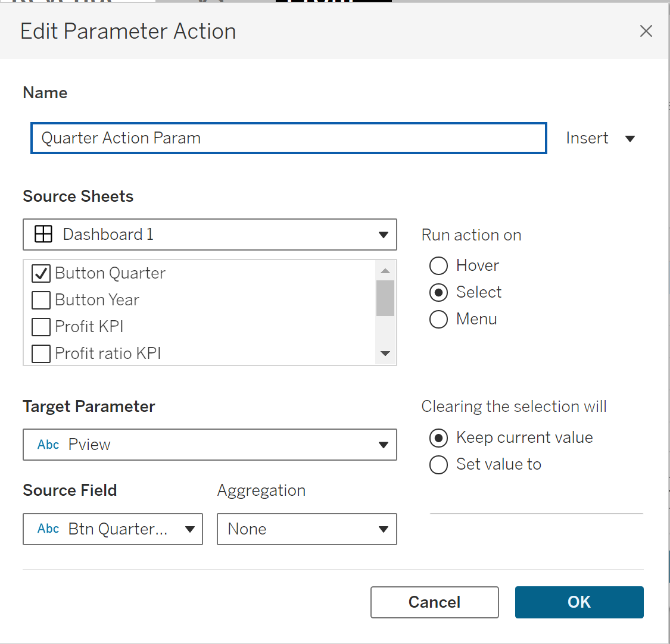The height and width of the screenshot is (644, 670).
Task: Close the Edit Parameter Action dialog
Action: point(646,31)
